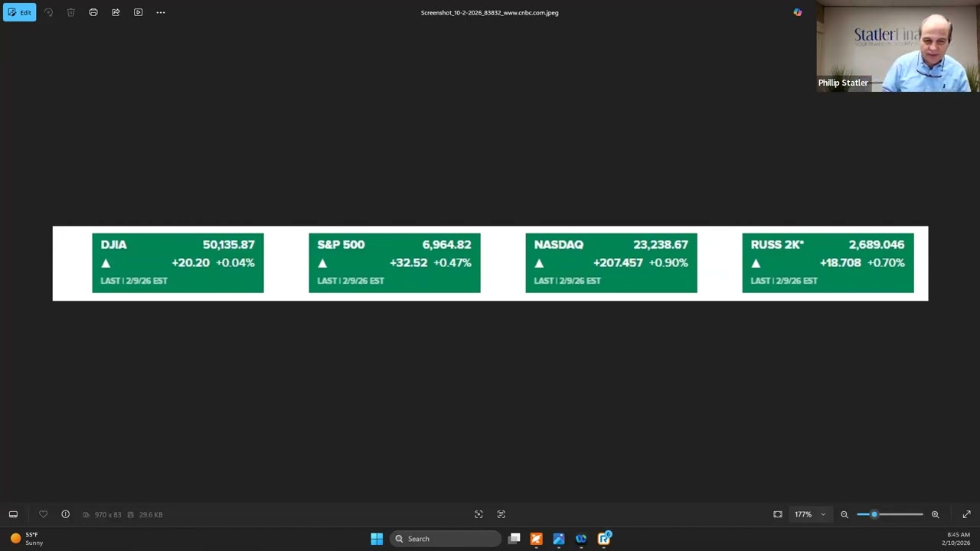
Task: Click the DJIA index label
Action: [113, 245]
